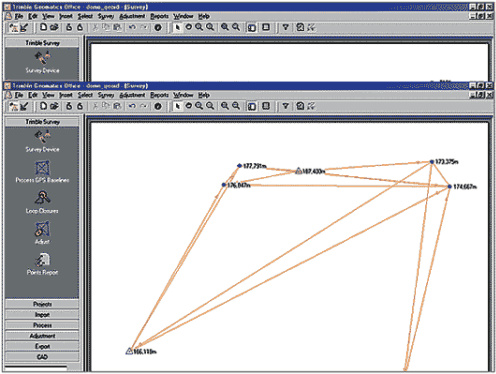Select the pan hand tool in front window

(x=189, y=106)
